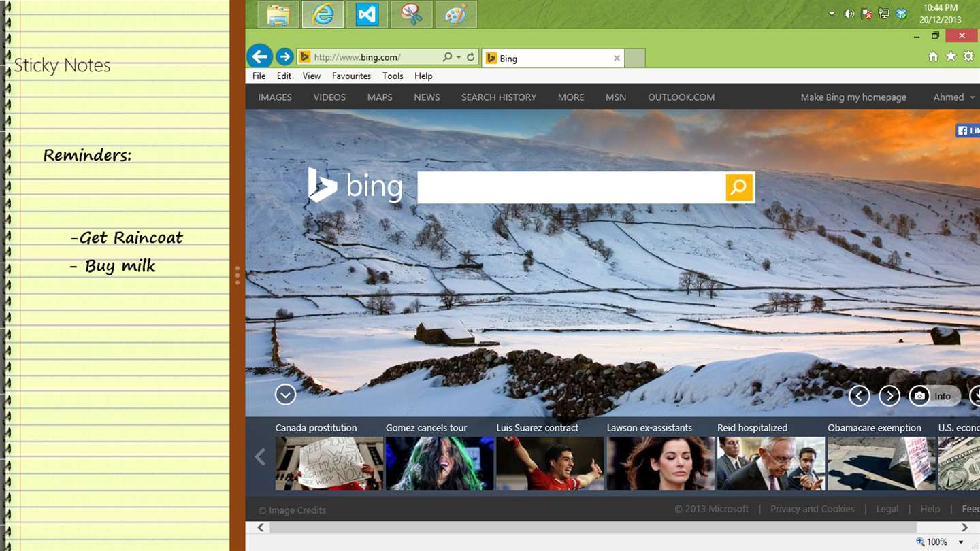The image size is (980, 551).
Task: Open the network tray icon
Action: coord(884,14)
